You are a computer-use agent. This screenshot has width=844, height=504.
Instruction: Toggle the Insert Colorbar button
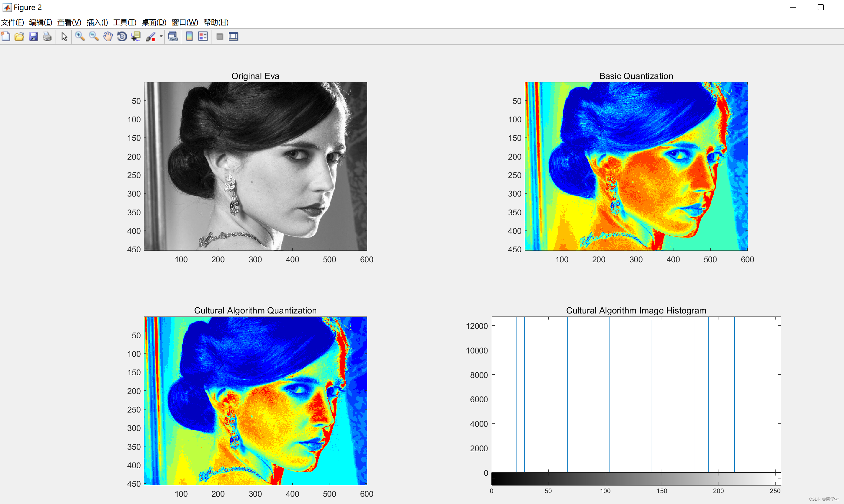coord(190,36)
